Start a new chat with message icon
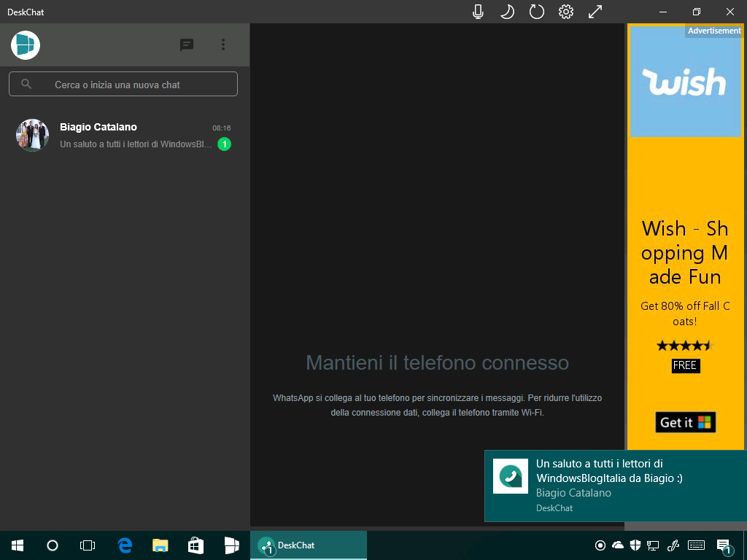This screenshot has height=560, width=747. pos(187,45)
